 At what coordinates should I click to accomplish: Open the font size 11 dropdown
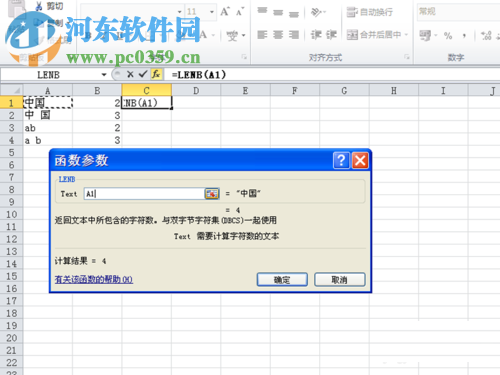pyautogui.click(x=212, y=12)
